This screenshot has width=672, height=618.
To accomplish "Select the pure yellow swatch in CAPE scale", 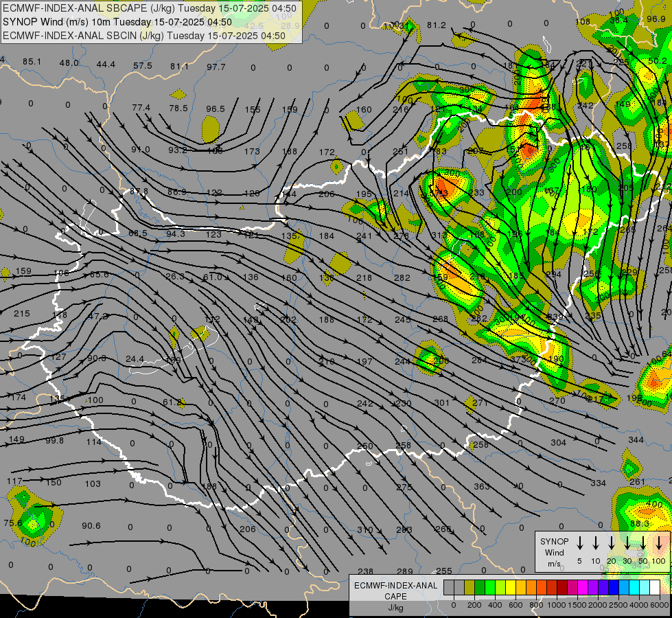I will coord(511,588).
